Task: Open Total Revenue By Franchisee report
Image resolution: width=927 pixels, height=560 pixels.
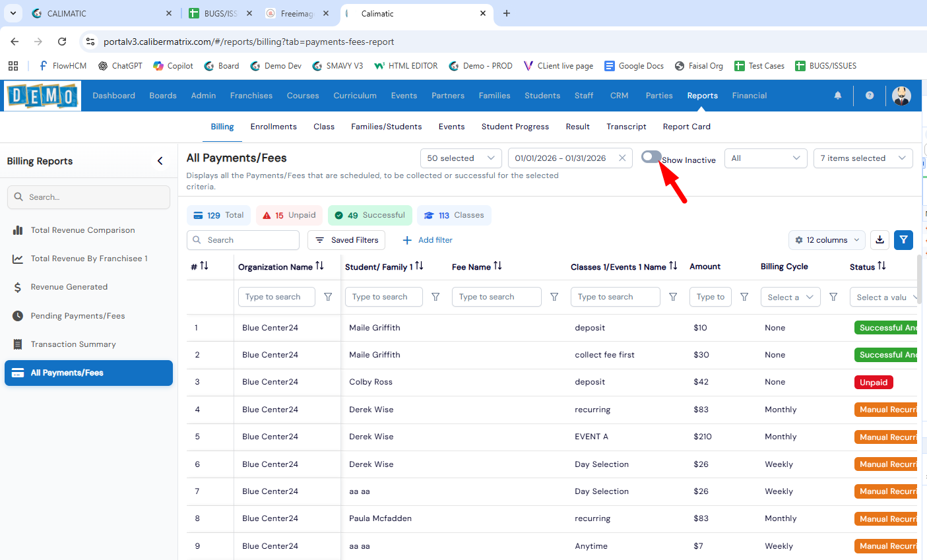Action: [89, 259]
